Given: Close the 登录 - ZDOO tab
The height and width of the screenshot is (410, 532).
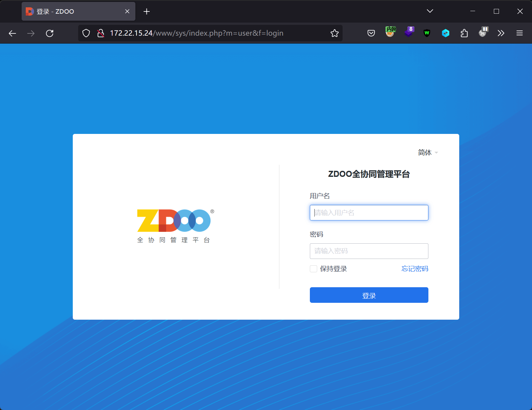Looking at the screenshot, I should click(127, 11).
